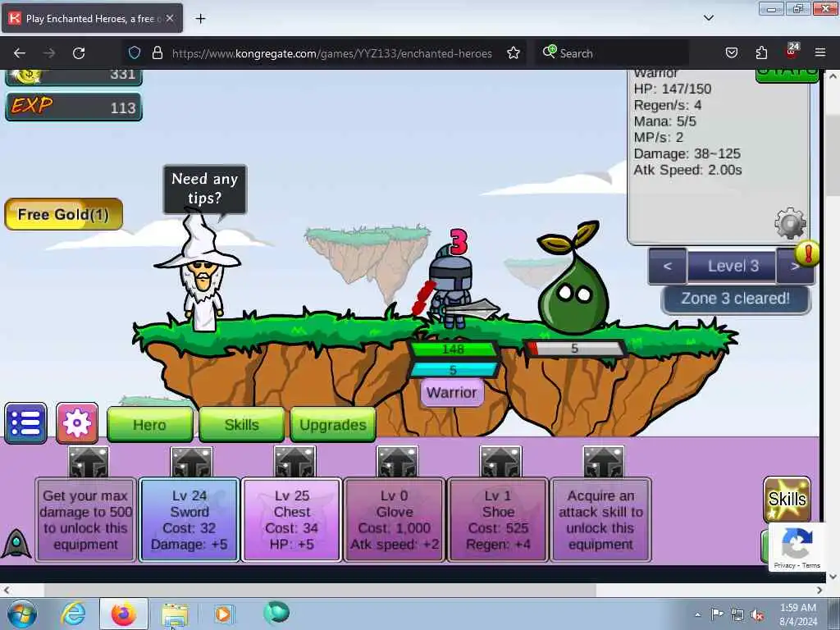This screenshot has width=840, height=630.
Task: Click the arrow above max damage locked card
Action: [89, 462]
